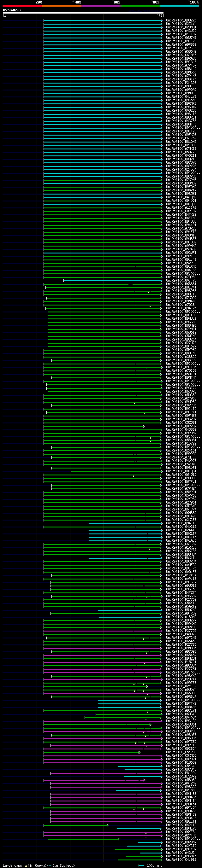The width and height of the screenshot is (202, 868).
Task: Click label UniRef100_Q94LR5
Action: pyautogui.click(x=181, y=308)
